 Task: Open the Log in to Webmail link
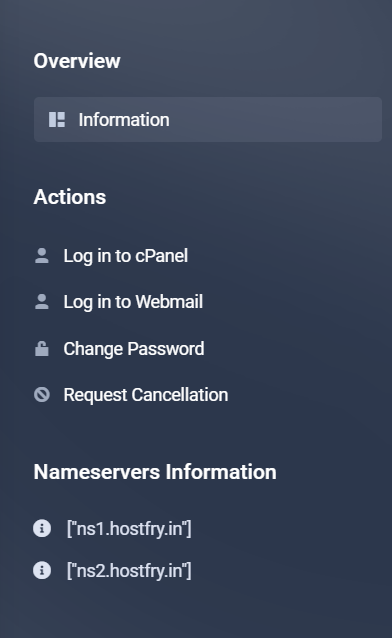point(133,302)
